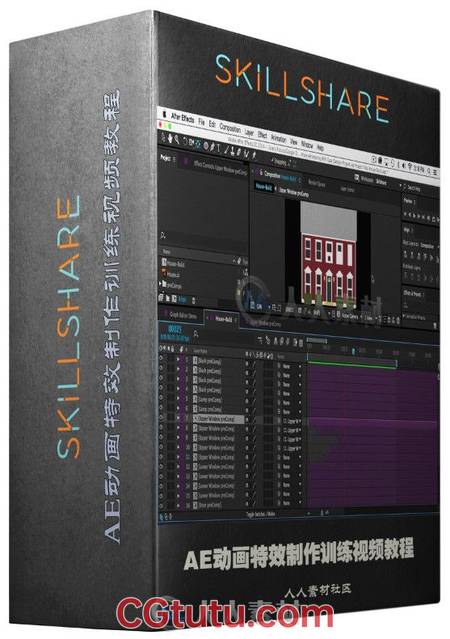This screenshot has height=639, width=450.
Task: Click the green work area bar
Action: pos(352,361)
